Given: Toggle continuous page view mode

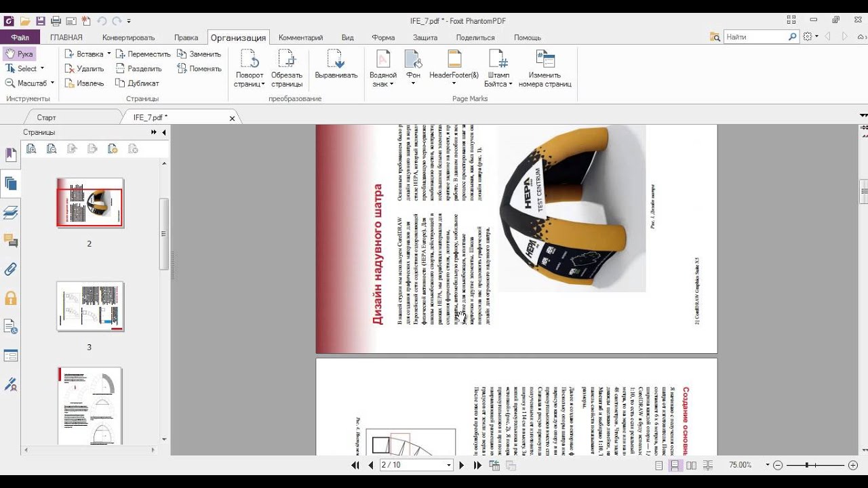Looking at the screenshot, I should 675,466.
